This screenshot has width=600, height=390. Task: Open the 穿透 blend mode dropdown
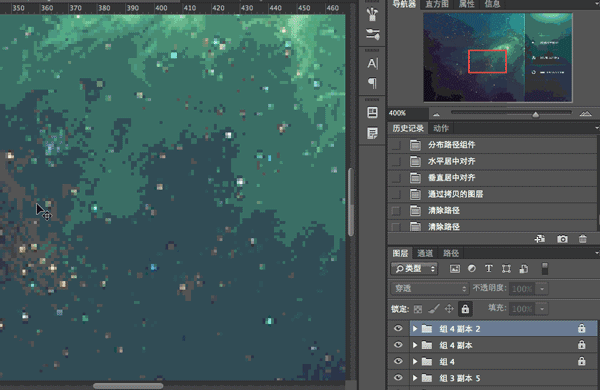[x=429, y=289]
